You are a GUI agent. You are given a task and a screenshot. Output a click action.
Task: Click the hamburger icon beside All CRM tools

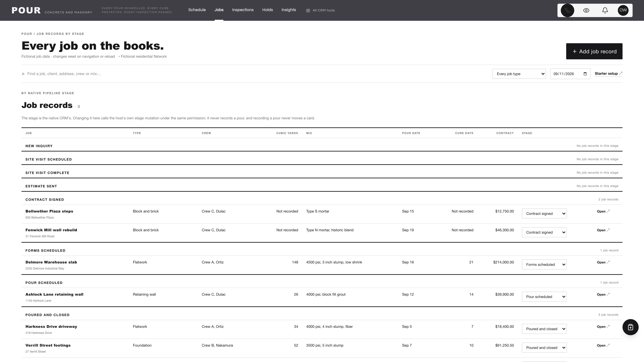pyautogui.click(x=308, y=11)
